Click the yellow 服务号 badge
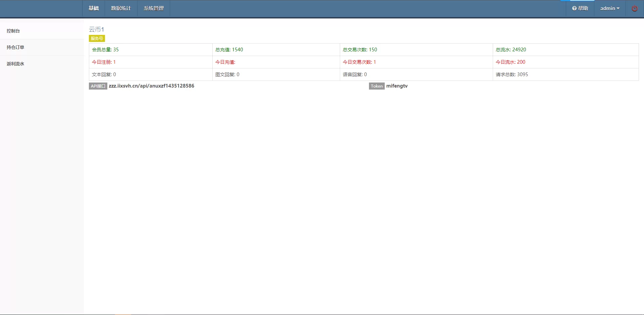The image size is (644, 315). [97, 39]
